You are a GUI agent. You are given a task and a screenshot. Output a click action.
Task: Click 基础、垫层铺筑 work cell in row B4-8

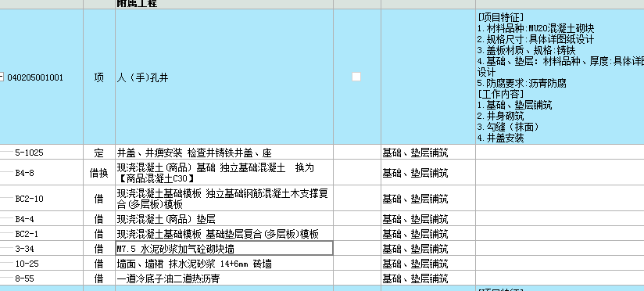tap(428, 173)
